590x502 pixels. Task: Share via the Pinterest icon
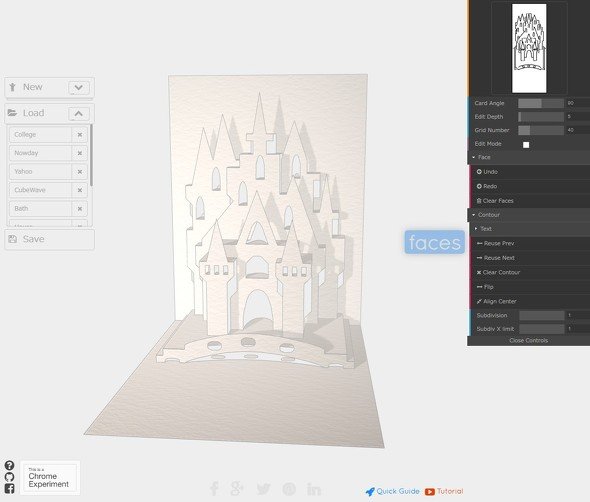pyautogui.click(x=289, y=489)
